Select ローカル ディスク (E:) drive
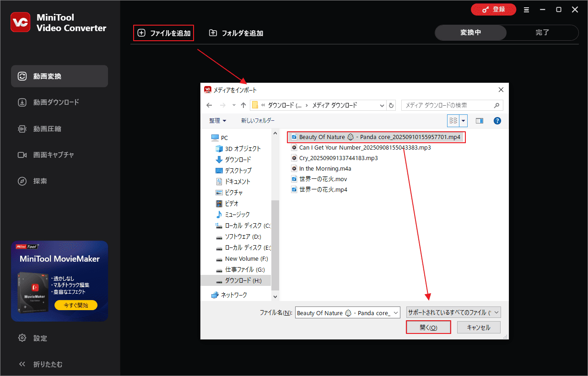Viewport: 588px width, 376px height. [x=243, y=247]
